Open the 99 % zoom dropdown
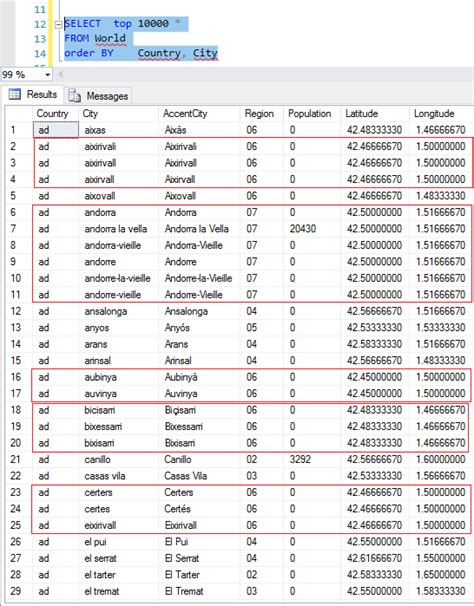Viewport: 474px width, 606px height. (x=48, y=74)
